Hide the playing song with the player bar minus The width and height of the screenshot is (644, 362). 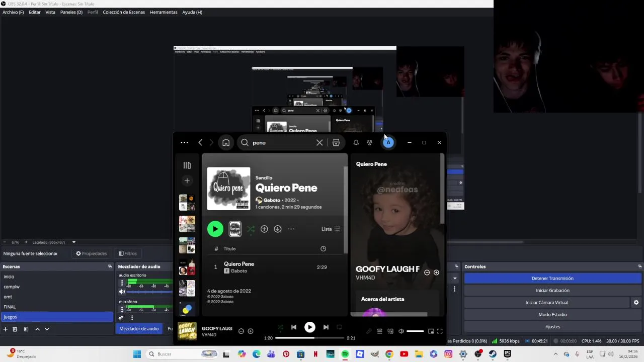[x=241, y=331]
